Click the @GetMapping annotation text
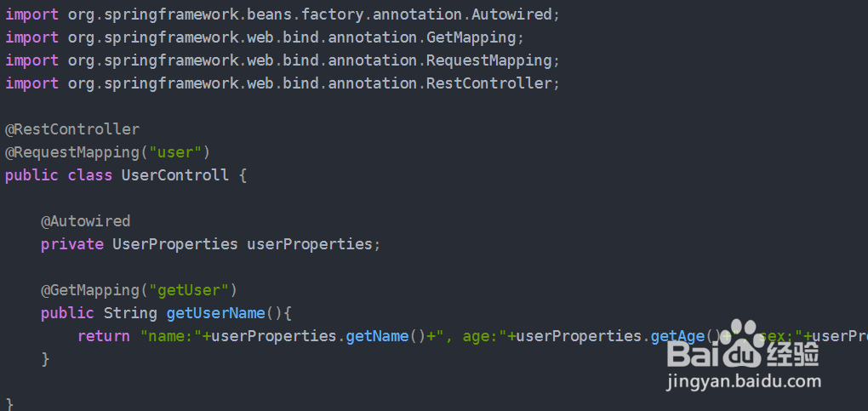The height and width of the screenshot is (411, 868). [90, 290]
